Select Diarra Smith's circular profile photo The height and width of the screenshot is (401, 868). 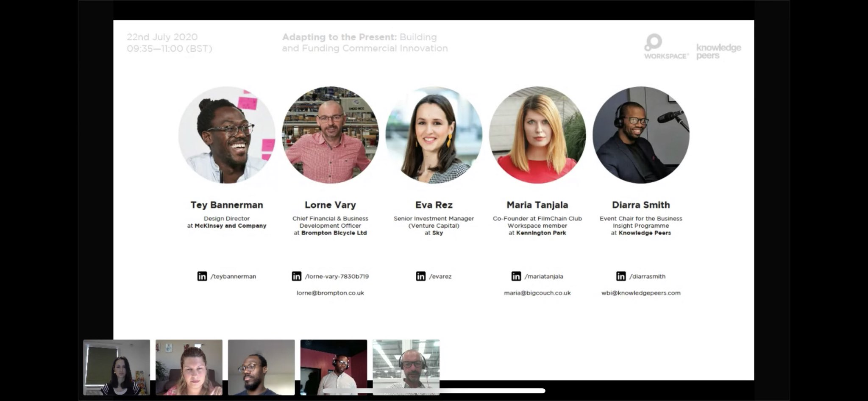(641, 135)
